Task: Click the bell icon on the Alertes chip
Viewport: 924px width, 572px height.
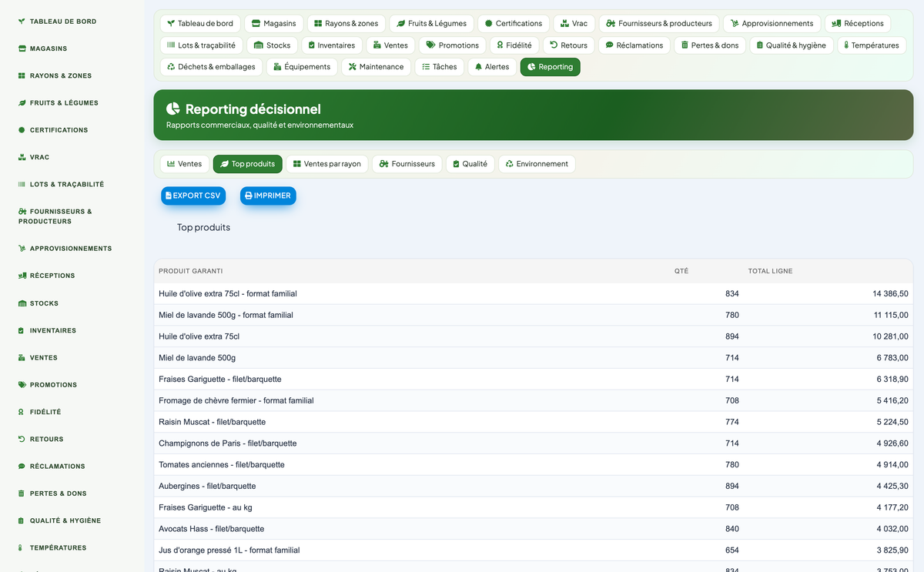Action: coord(479,67)
